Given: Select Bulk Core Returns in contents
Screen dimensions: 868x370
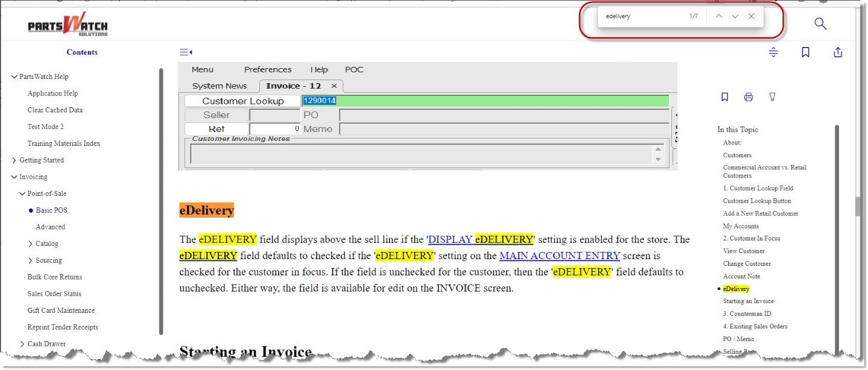Looking at the screenshot, I should (54, 277).
